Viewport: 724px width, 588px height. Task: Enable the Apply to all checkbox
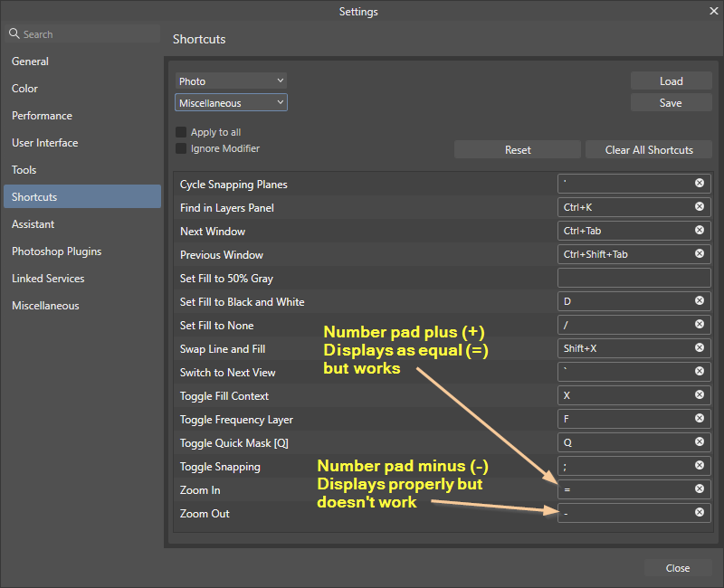tap(182, 130)
